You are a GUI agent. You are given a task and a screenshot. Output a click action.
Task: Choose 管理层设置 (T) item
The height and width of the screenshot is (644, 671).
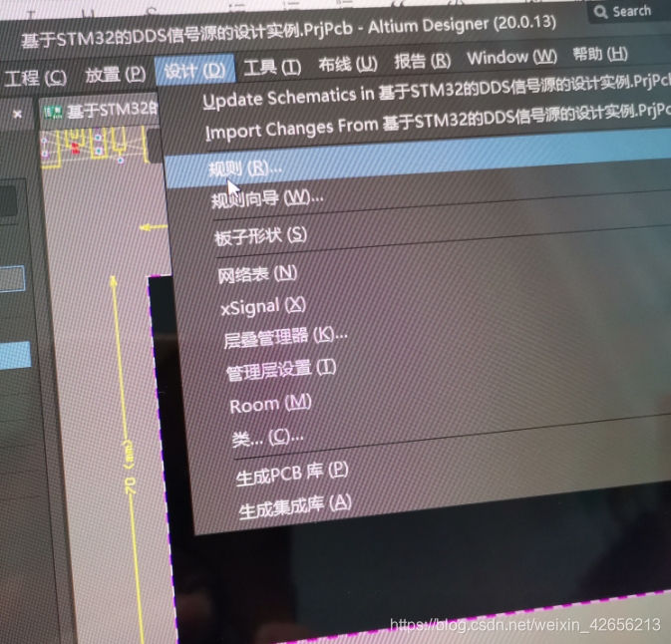[x=281, y=370]
